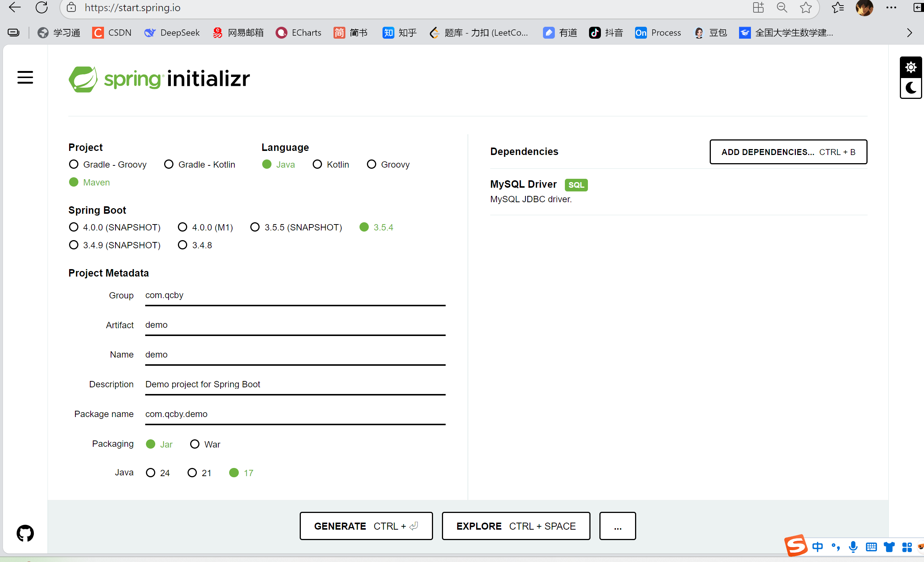Select Spring Boot 3.4.8
This screenshot has height=562, width=924.
click(195, 245)
